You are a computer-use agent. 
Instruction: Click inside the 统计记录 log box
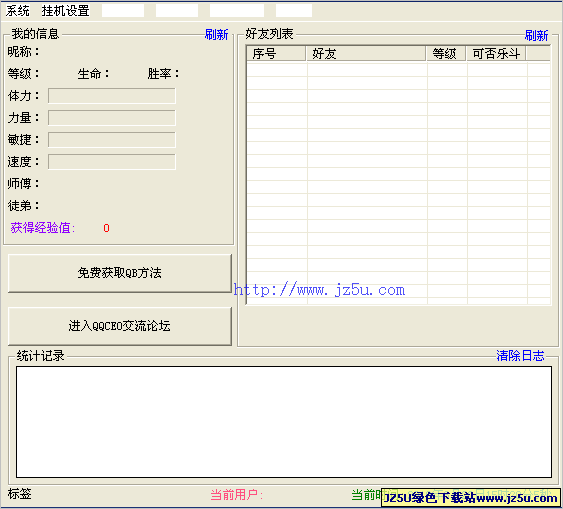coord(284,422)
